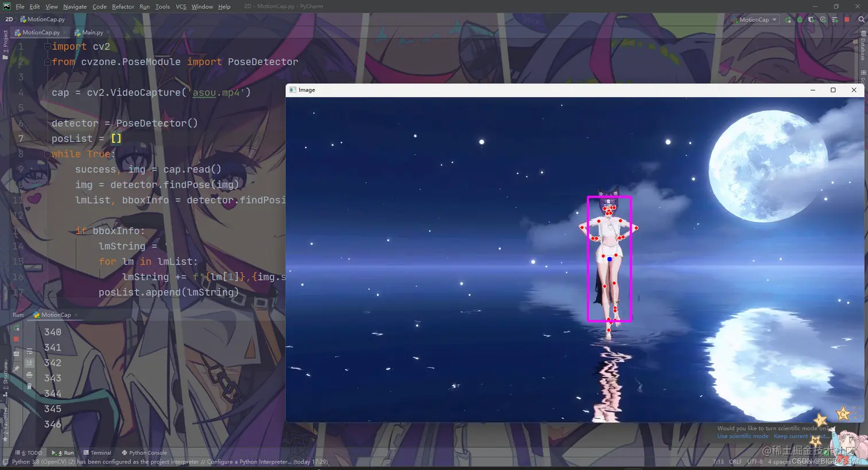Change CRLF line separator in status bar
Screen dimensions: 868x470
pos(735,461)
